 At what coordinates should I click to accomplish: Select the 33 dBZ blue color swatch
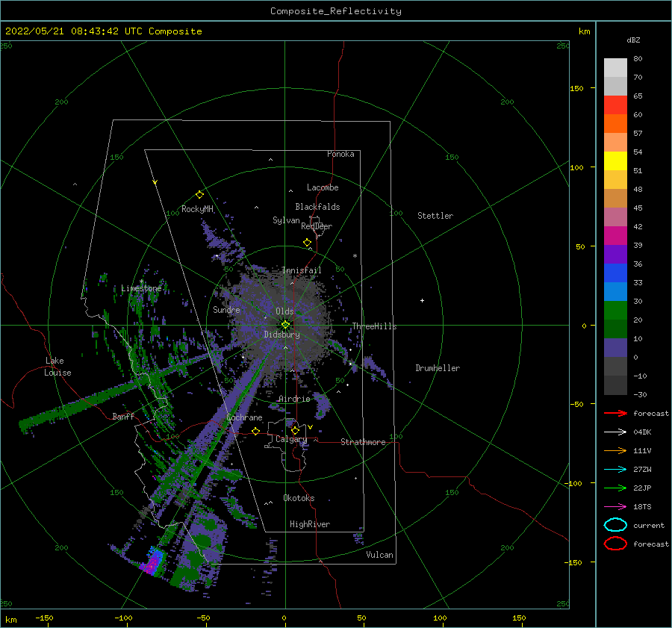615,273
